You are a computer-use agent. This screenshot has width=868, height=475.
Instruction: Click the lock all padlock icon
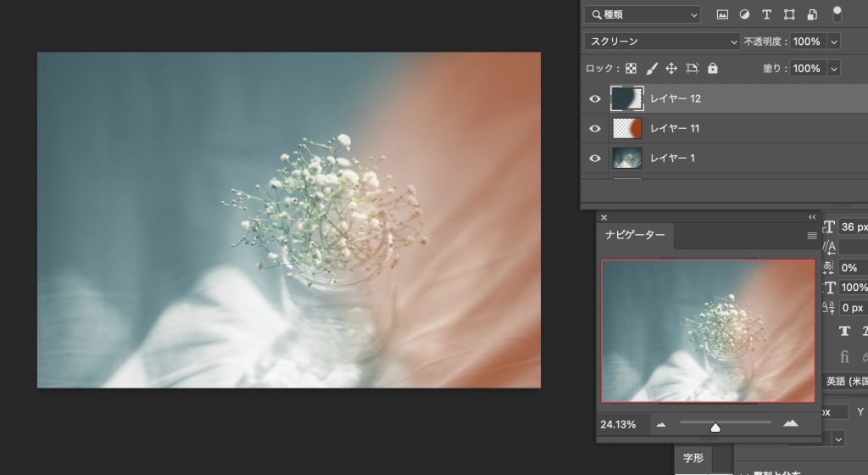[712, 68]
